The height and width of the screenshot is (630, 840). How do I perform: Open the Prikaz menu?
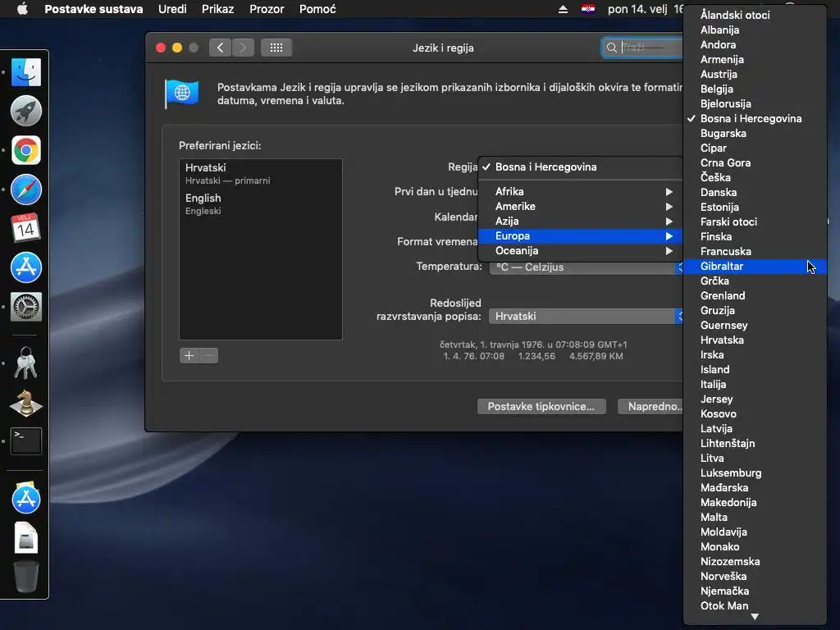point(217,9)
